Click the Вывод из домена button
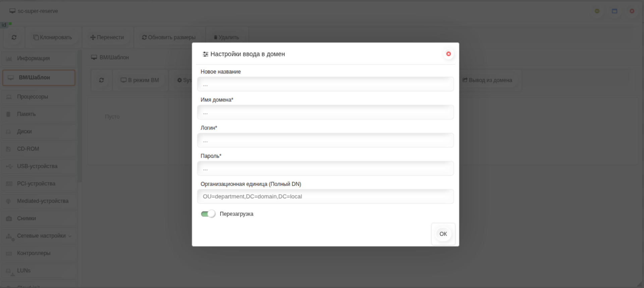This screenshot has width=644, height=288. [x=487, y=80]
